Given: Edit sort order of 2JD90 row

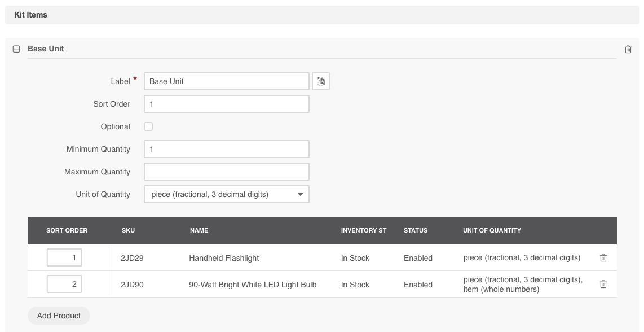Looking at the screenshot, I should (x=64, y=284).
